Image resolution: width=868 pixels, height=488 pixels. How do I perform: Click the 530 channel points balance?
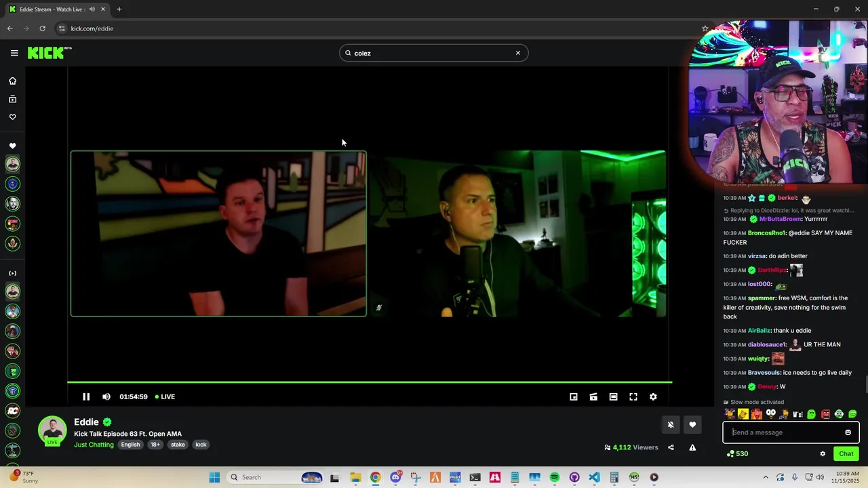point(737,453)
